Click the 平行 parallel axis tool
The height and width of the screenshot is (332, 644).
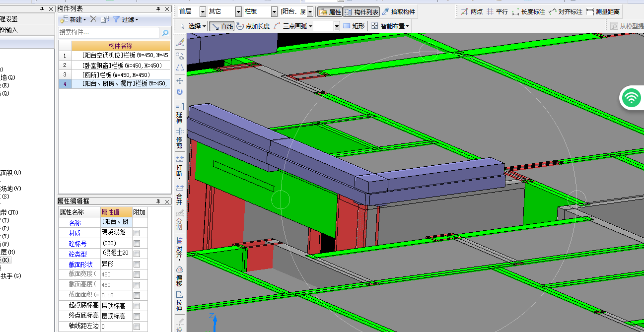497,11
